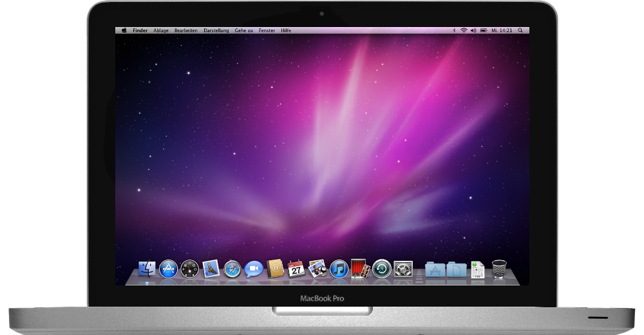Open Dashboard from the Dock
The width and height of the screenshot is (644, 335).
(189, 269)
